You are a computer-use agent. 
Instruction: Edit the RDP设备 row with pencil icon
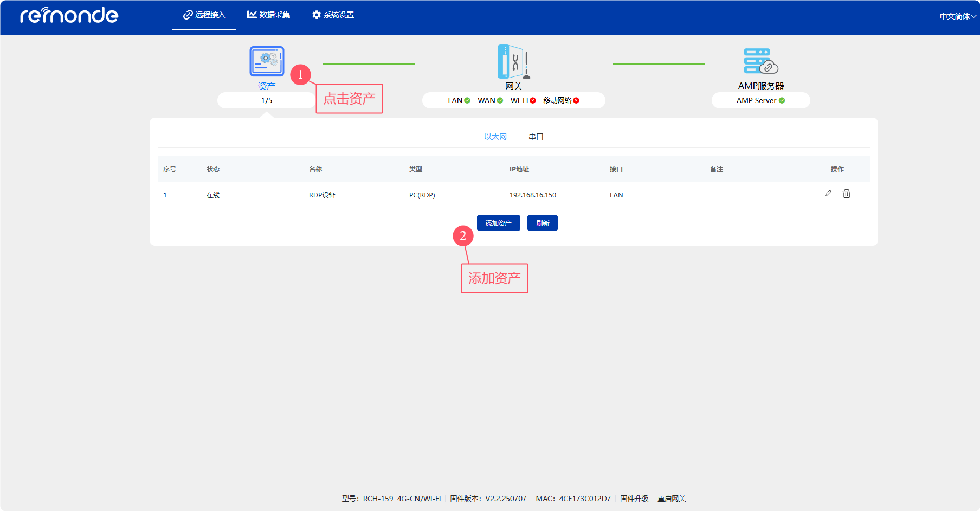pos(828,194)
